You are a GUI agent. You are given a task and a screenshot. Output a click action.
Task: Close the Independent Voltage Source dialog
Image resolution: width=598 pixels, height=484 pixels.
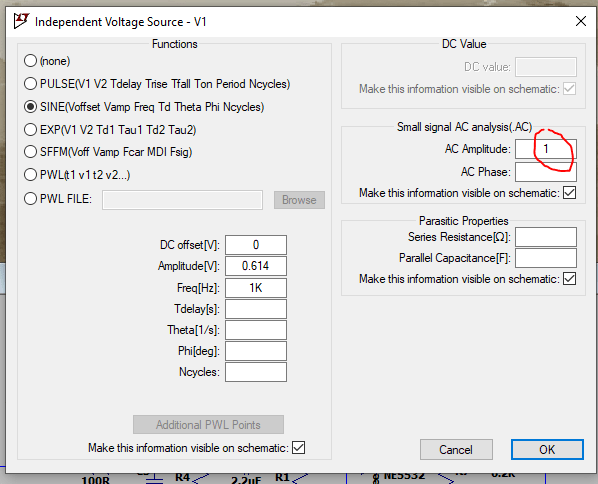tap(580, 21)
